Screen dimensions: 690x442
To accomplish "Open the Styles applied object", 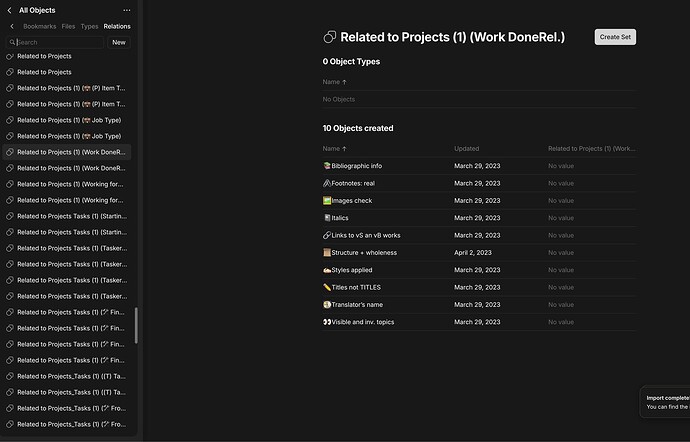I will [x=352, y=270].
